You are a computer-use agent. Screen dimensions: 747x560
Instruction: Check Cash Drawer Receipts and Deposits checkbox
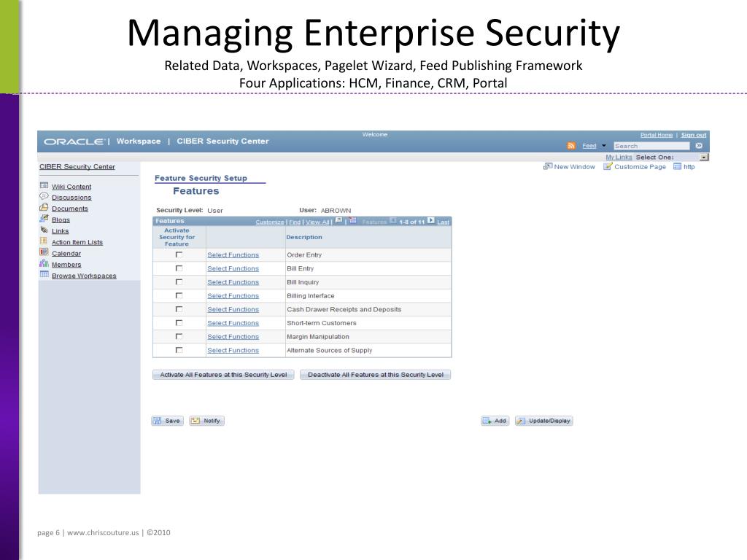(x=179, y=309)
